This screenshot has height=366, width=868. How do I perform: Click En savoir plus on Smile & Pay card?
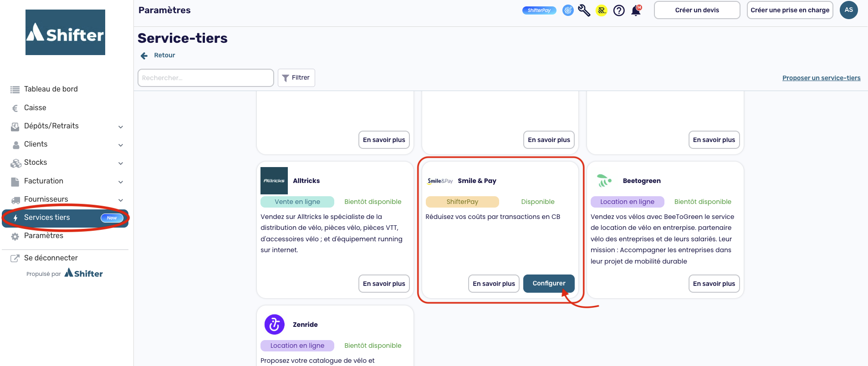point(494,284)
